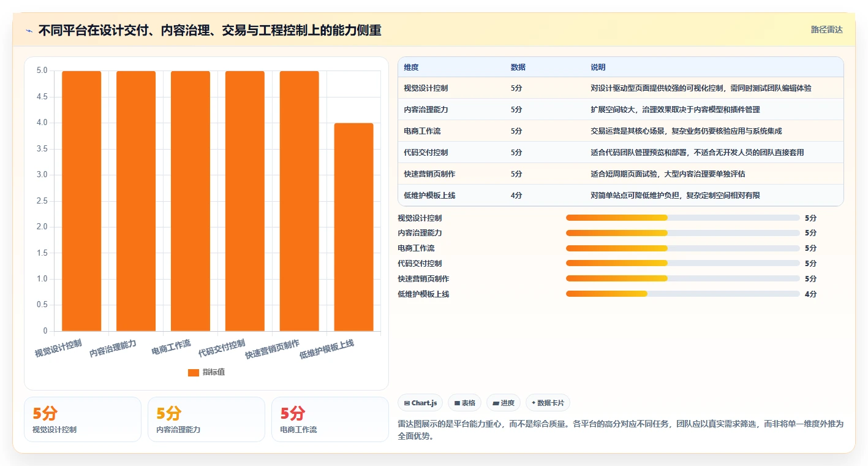Click the orange legend swatch for 指标值
The width and height of the screenshot is (868, 466).
194,372
